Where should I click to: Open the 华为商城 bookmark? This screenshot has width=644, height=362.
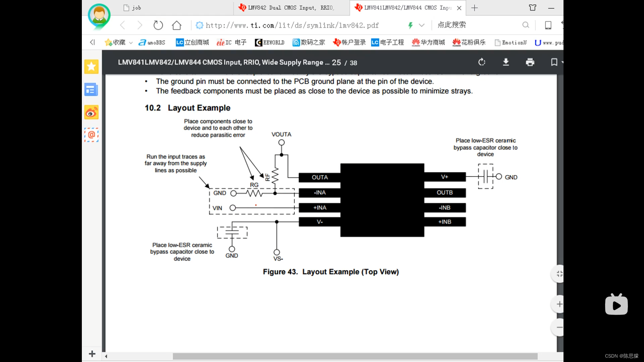(x=428, y=42)
